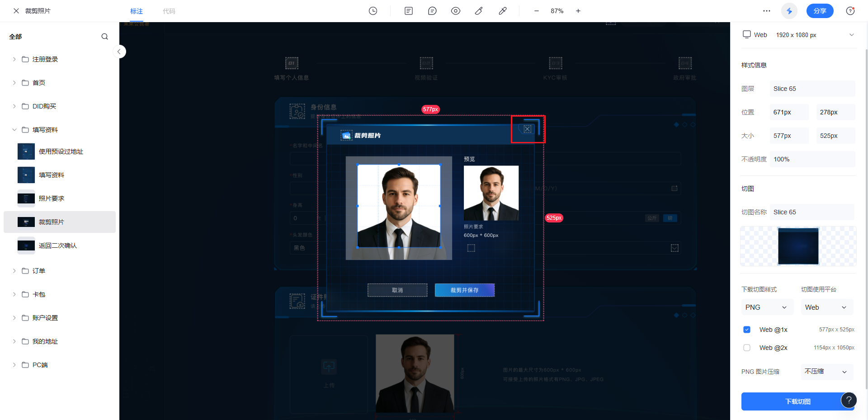
Task: Toggle the eye preview icon
Action: point(456,11)
